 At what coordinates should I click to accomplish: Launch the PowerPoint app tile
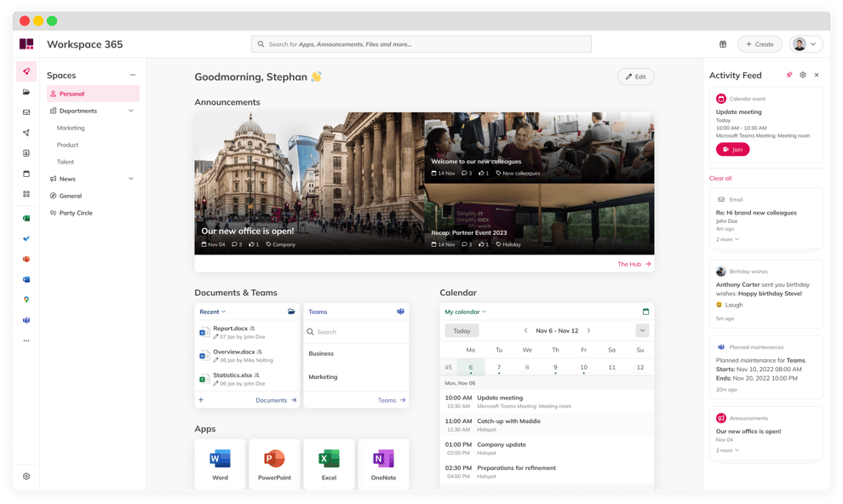coord(274,464)
